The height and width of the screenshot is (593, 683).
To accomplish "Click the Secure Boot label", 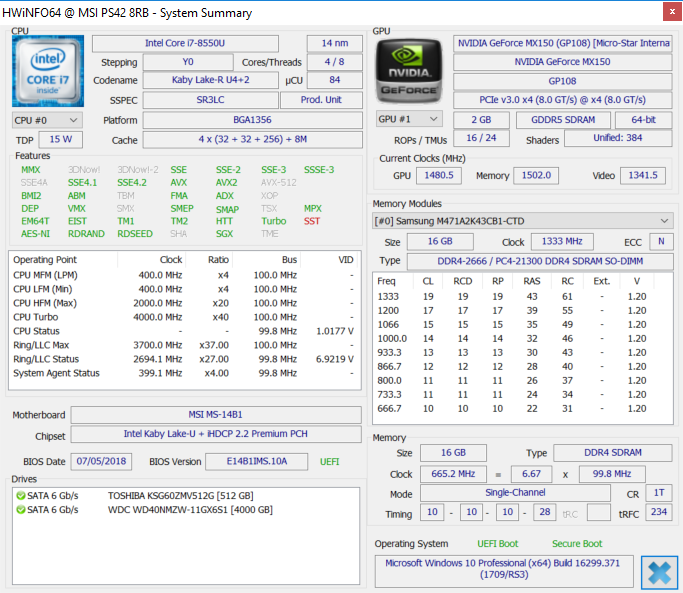I will 577,544.
